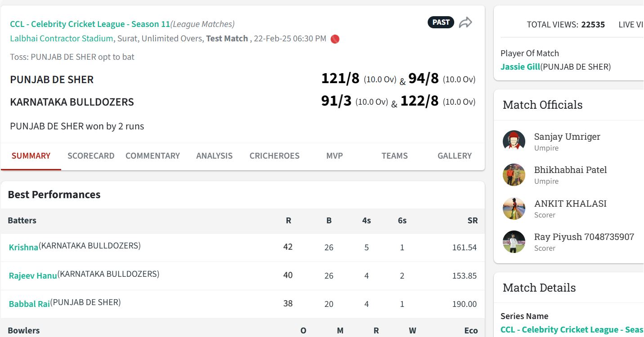View Rajeev Hanu's player page

(33, 276)
